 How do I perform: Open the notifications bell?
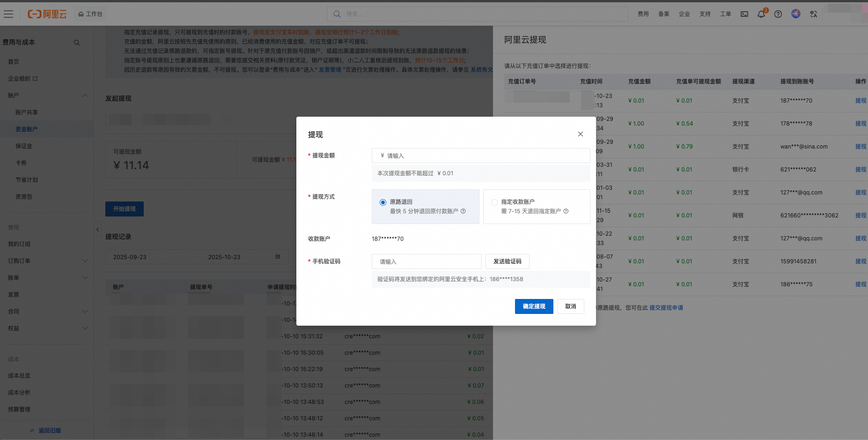click(x=761, y=14)
